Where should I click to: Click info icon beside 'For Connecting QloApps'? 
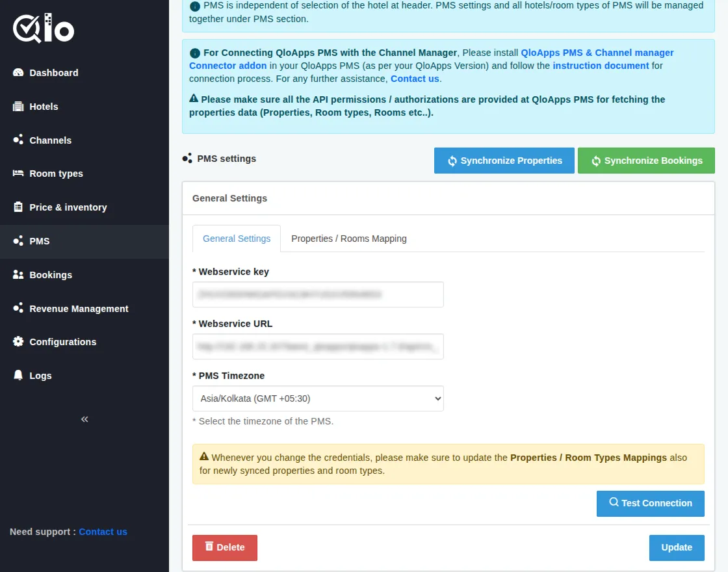[x=195, y=53]
